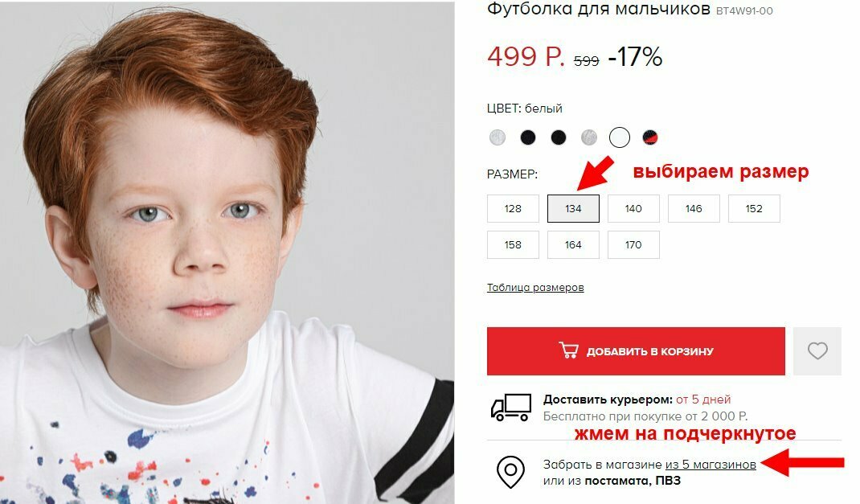Select size 140
This screenshot has height=504, width=860.
[633, 208]
